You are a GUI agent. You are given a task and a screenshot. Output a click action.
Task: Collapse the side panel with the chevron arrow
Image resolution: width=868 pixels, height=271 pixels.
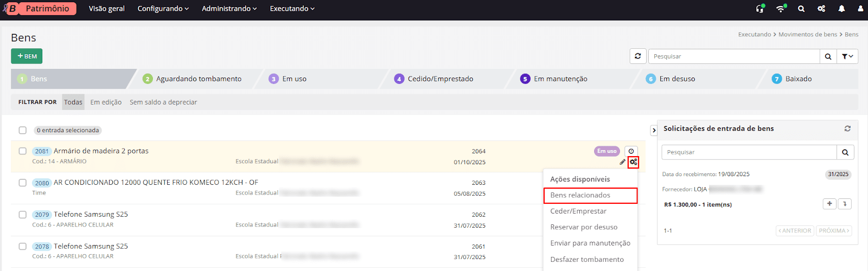[654, 130]
